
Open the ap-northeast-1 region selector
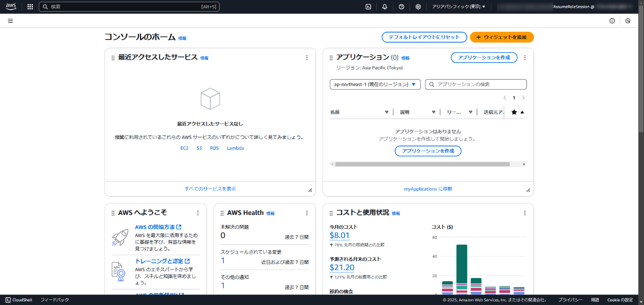click(375, 85)
